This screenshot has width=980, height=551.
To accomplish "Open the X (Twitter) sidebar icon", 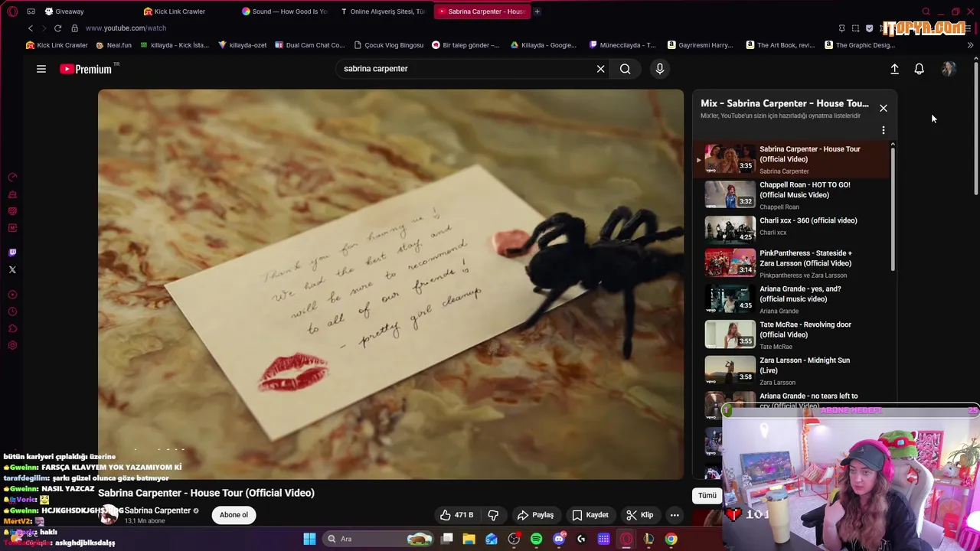I will [12, 269].
